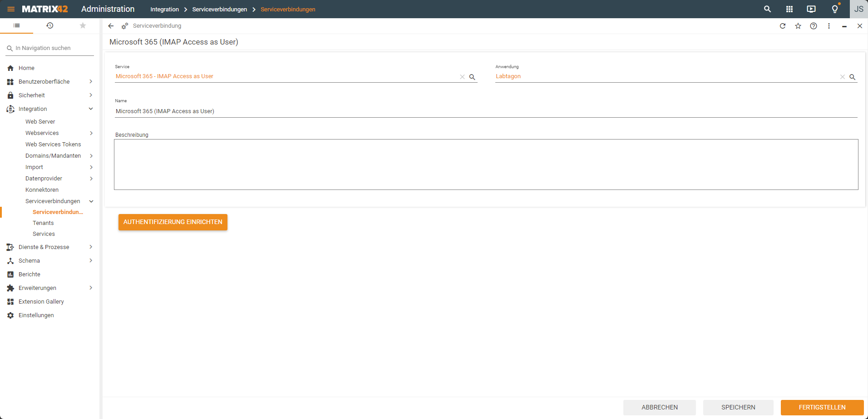Viewport: 868px width, 419px height.
Task: Expand Sicherheit chevron
Action: click(91, 95)
